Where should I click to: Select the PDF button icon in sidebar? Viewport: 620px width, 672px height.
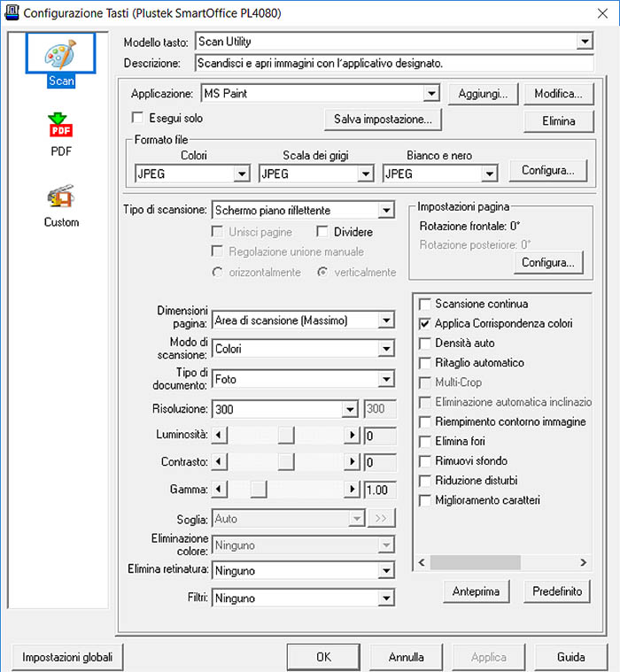61,127
